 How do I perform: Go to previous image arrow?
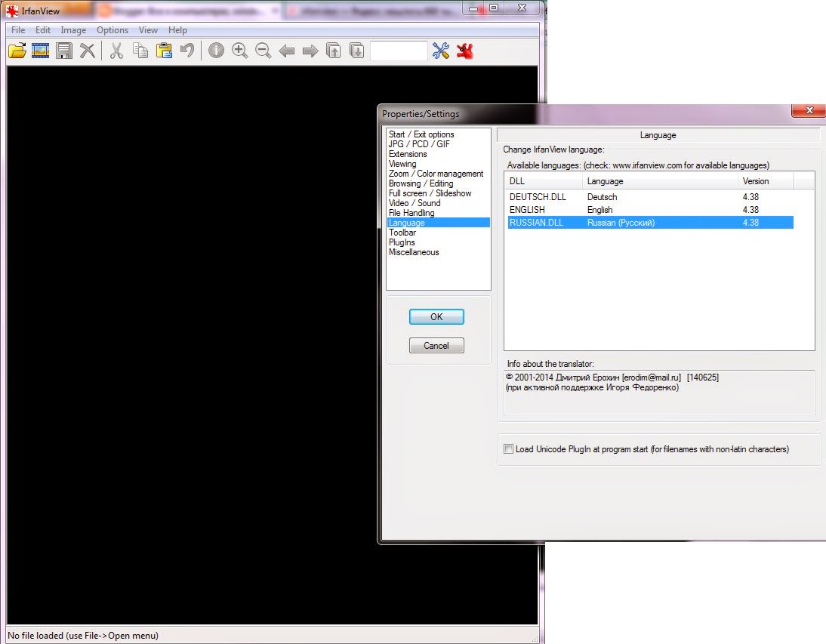(x=287, y=51)
